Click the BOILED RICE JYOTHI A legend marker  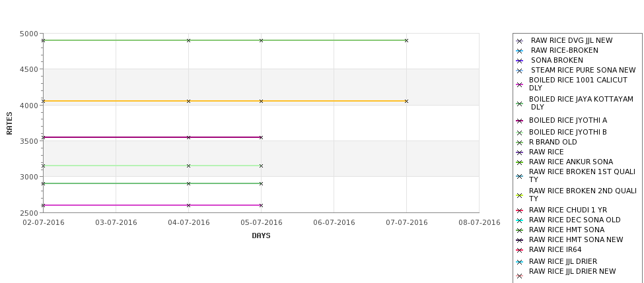tap(520, 121)
